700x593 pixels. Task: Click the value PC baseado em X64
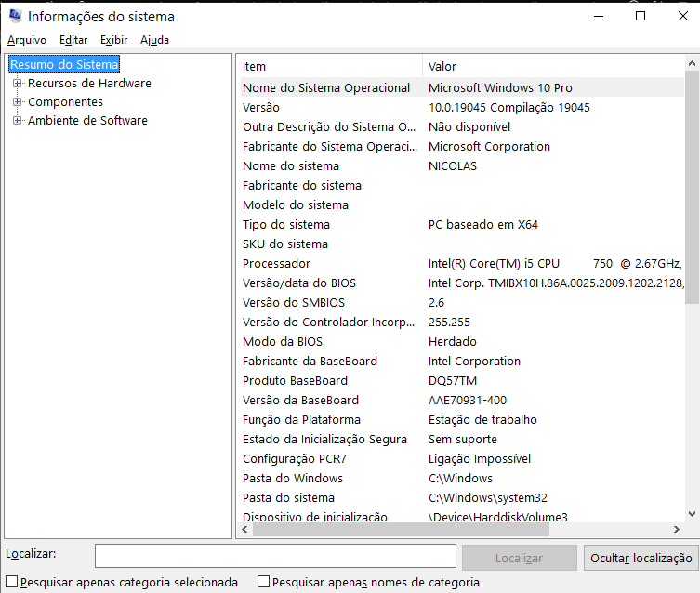(483, 224)
